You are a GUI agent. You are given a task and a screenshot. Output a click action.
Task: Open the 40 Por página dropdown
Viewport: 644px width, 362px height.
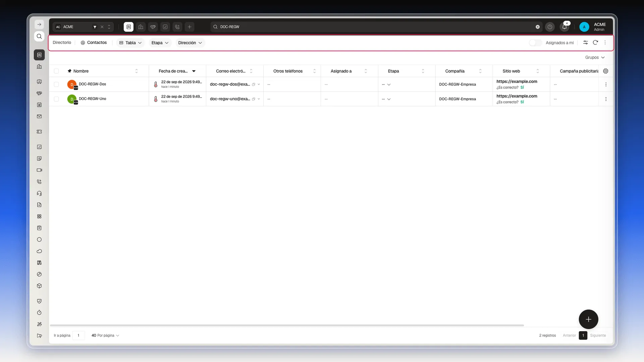[105, 336]
